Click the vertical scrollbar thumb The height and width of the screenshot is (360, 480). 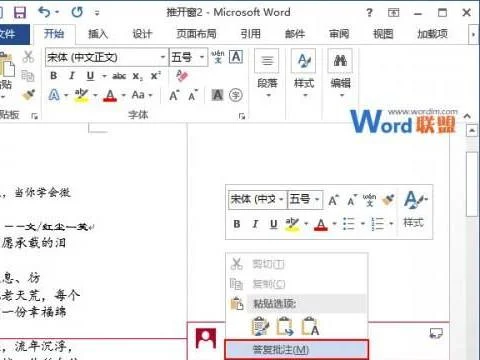tap(472, 184)
